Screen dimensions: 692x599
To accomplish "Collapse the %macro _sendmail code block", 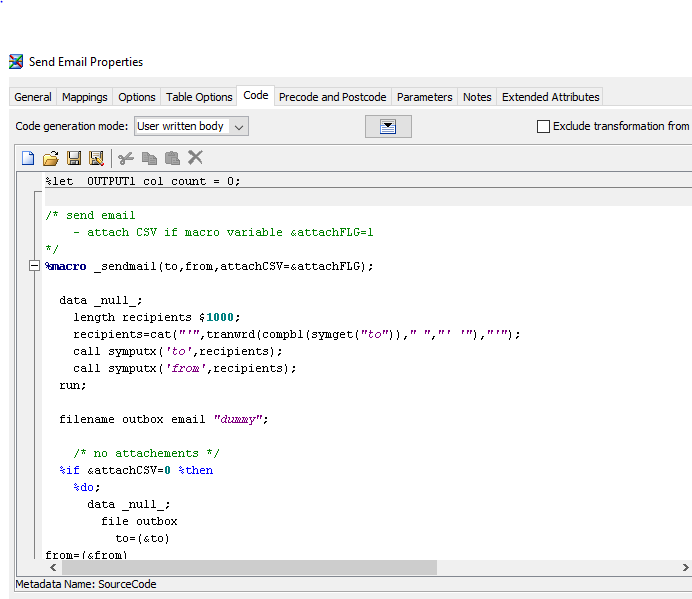I will click(x=34, y=267).
